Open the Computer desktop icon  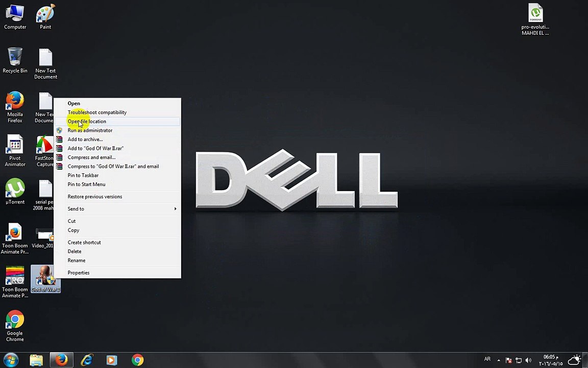pyautogui.click(x=15, y=16)
